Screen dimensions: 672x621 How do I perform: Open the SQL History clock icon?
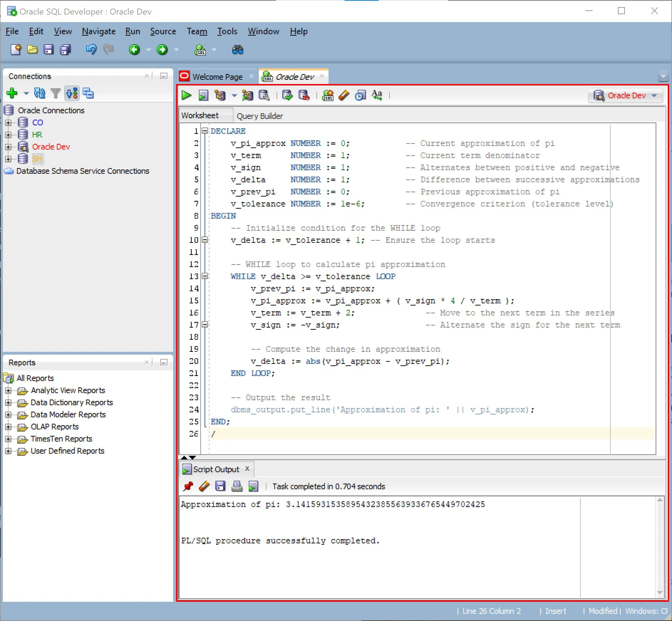[360, 95]
